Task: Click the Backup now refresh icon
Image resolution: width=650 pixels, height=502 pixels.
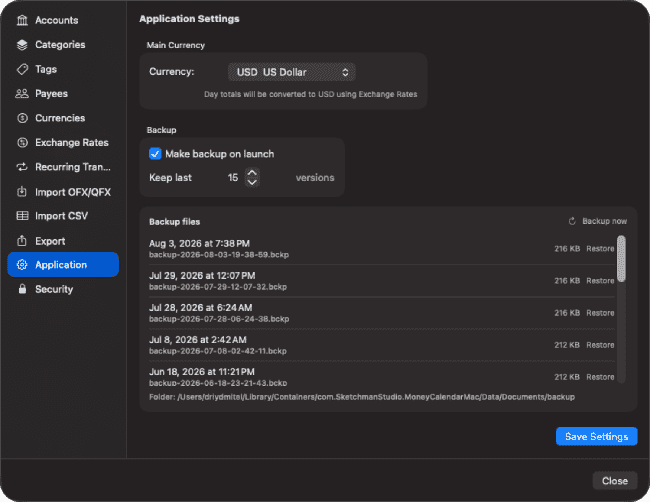Action: tap(572, 221)
